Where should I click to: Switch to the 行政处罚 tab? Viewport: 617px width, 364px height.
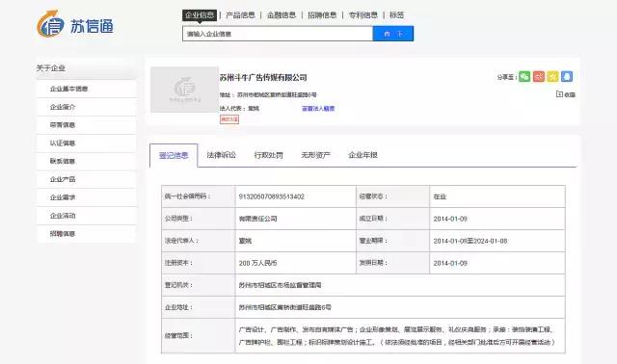click(268, 155)
